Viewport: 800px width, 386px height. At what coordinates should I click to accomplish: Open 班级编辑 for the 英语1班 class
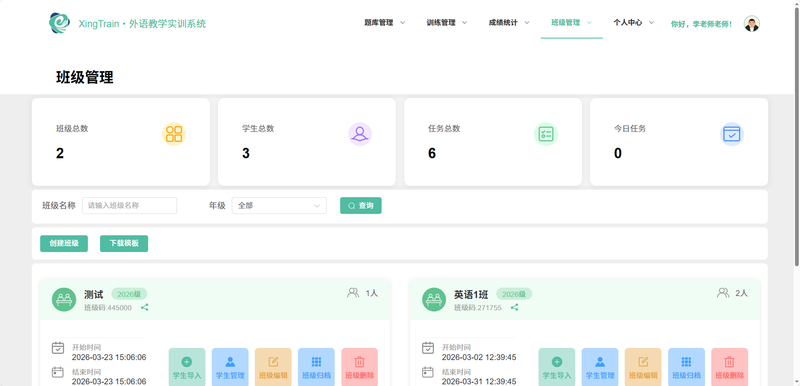click(x=643, y=367)
